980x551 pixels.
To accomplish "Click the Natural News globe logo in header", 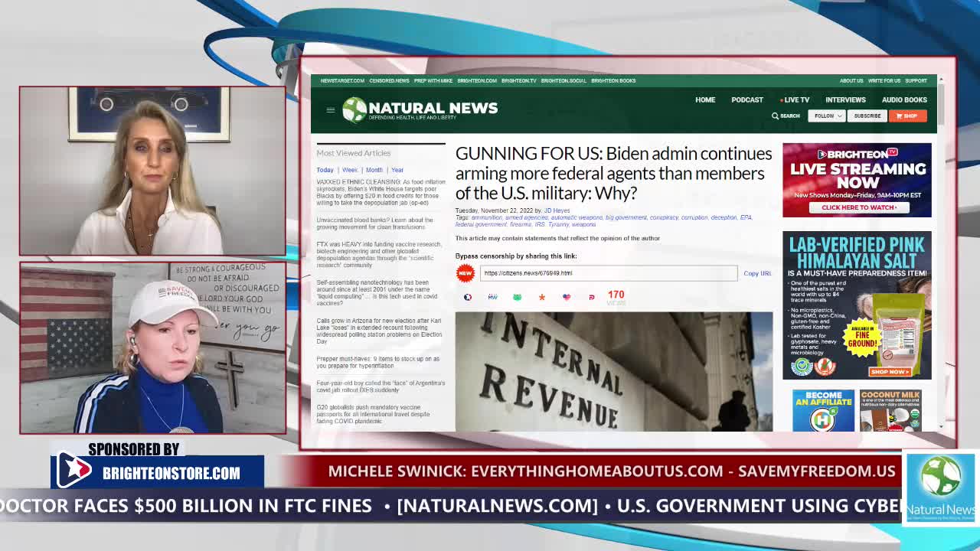I will (354, 109).
